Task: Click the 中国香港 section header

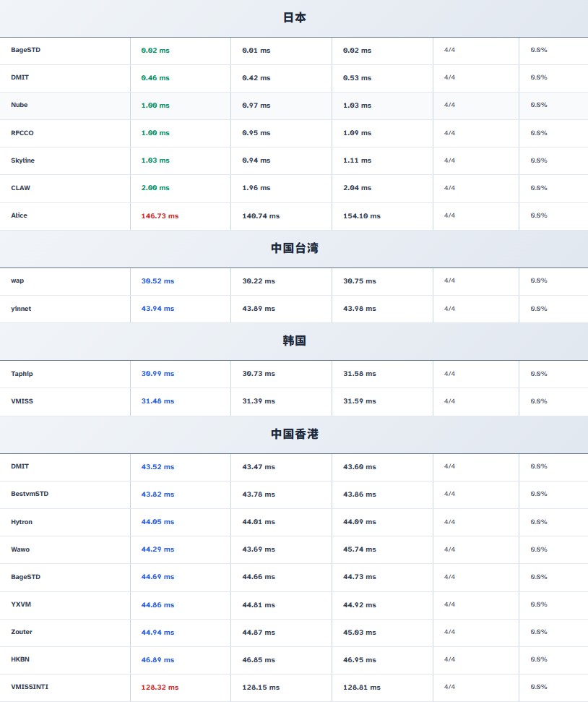Action: (294, 435)
